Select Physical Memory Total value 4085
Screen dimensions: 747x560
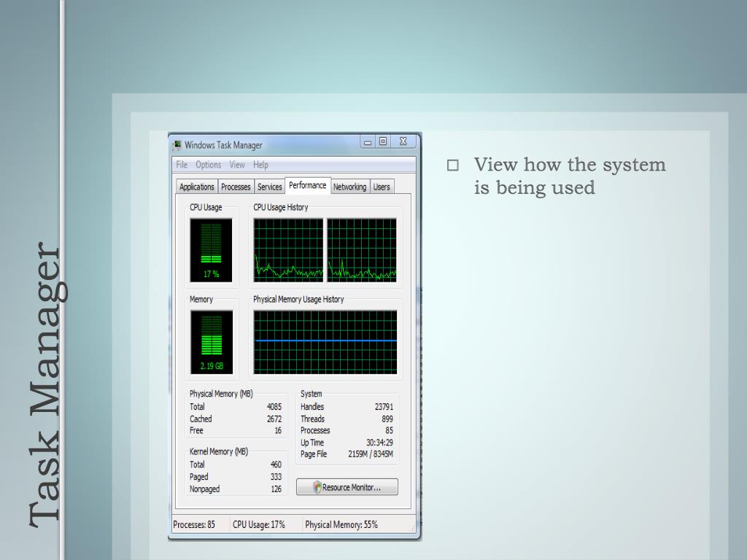274,407
